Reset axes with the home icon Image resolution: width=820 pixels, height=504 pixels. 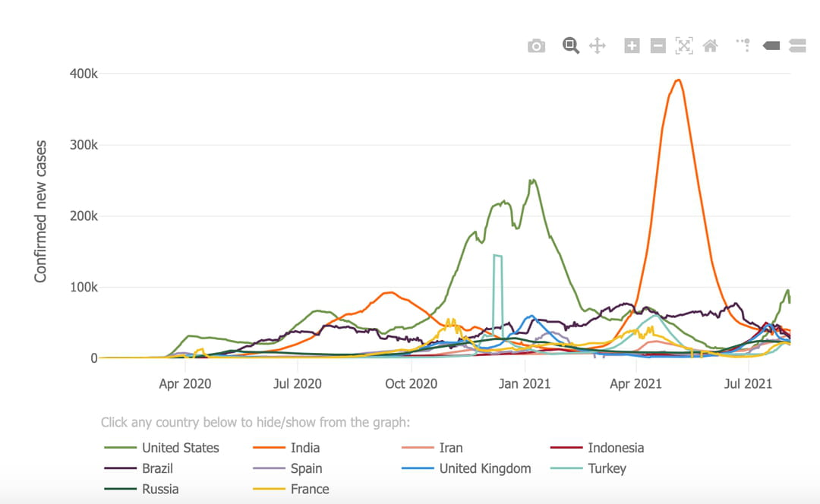point(711,46)
